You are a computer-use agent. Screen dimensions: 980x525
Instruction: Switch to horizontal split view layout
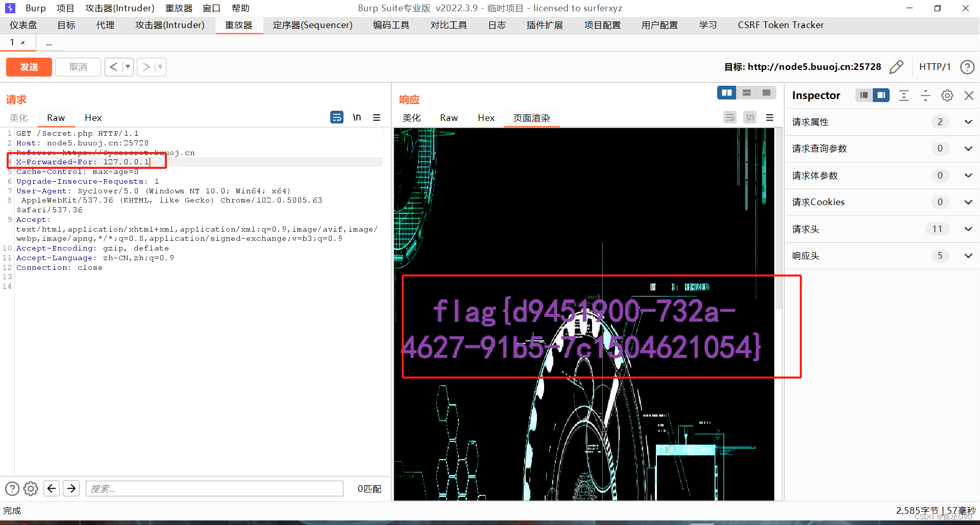click(x=747, y=93)
